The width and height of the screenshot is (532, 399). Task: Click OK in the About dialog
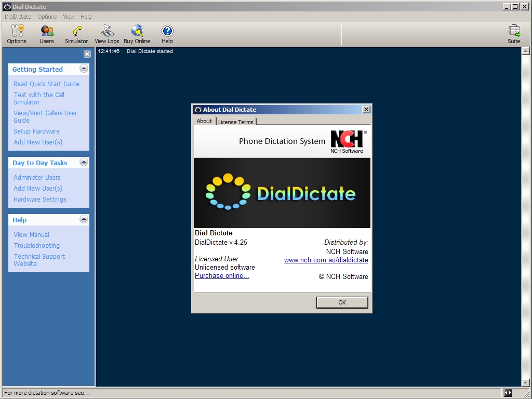pos(342,302)
